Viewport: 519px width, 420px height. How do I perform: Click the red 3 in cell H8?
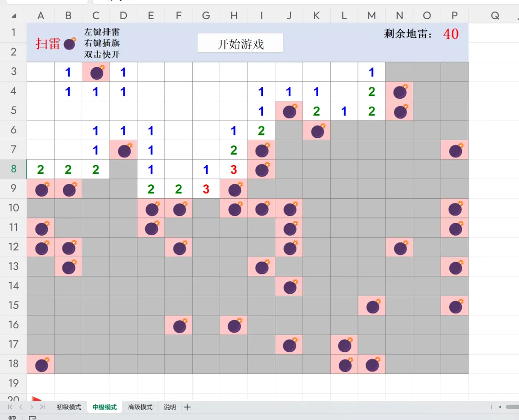click(234, 169)
